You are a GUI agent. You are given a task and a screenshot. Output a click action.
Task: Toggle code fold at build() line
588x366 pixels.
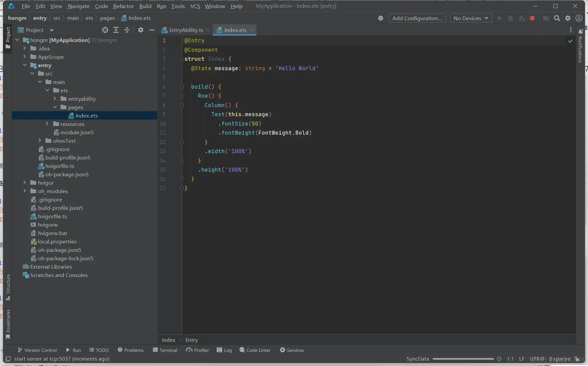182,87
